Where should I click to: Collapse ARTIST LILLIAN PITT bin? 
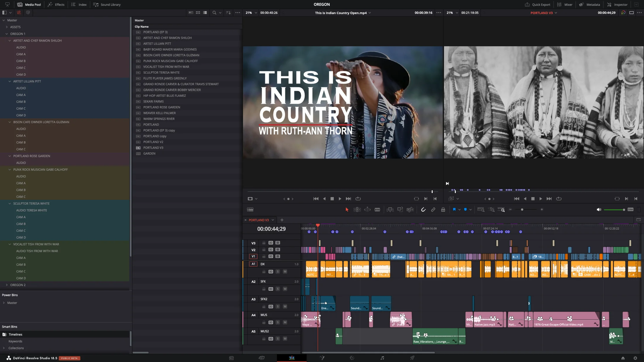[x=10, y=81]
